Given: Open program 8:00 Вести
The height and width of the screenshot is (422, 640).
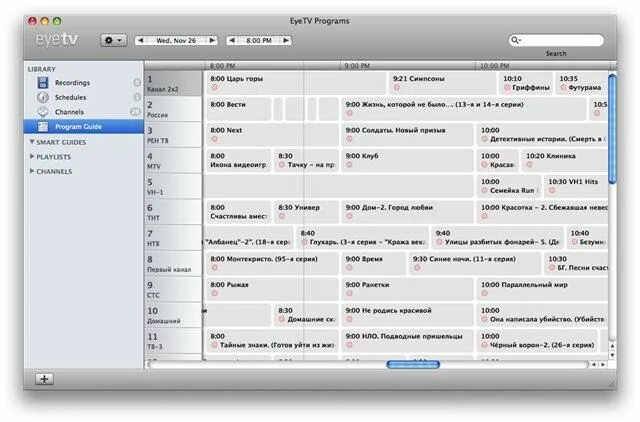Looking at the screenshot, I should coord(239,109).
